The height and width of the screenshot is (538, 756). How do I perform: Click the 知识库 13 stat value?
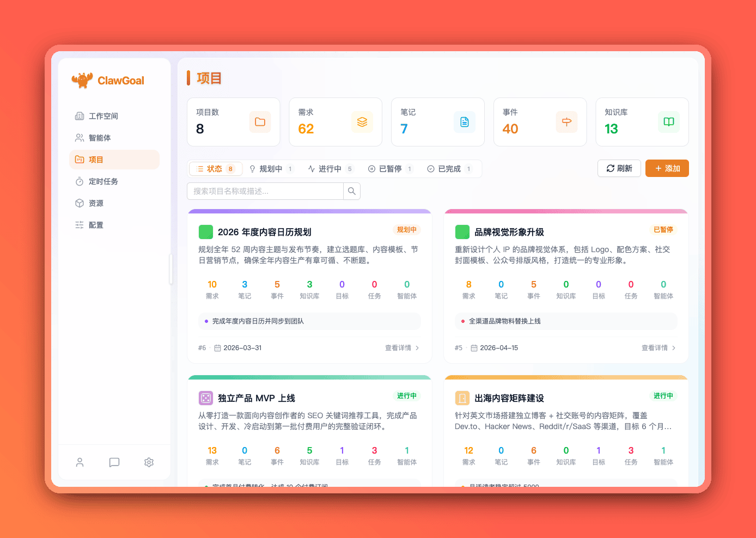click(611, 129)
